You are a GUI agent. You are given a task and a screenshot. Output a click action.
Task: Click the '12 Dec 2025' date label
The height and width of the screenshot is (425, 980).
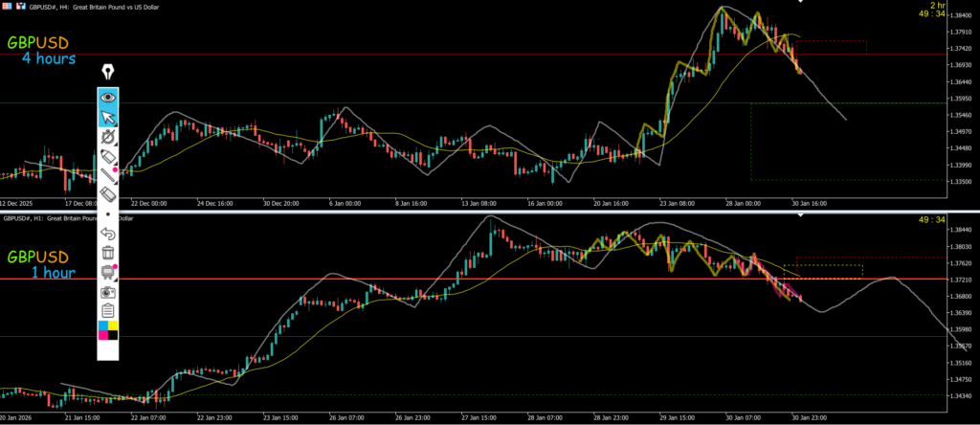[x=16, y=203]
